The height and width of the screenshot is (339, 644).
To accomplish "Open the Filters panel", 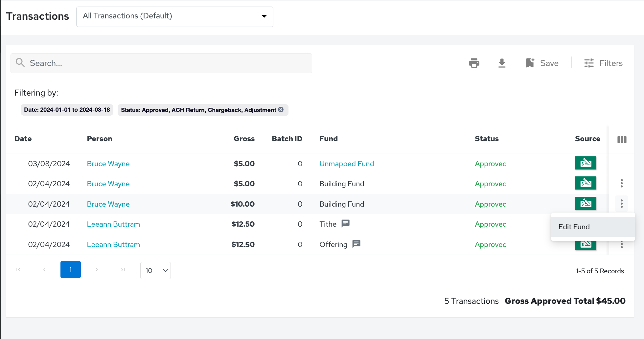I will point(603,63).
